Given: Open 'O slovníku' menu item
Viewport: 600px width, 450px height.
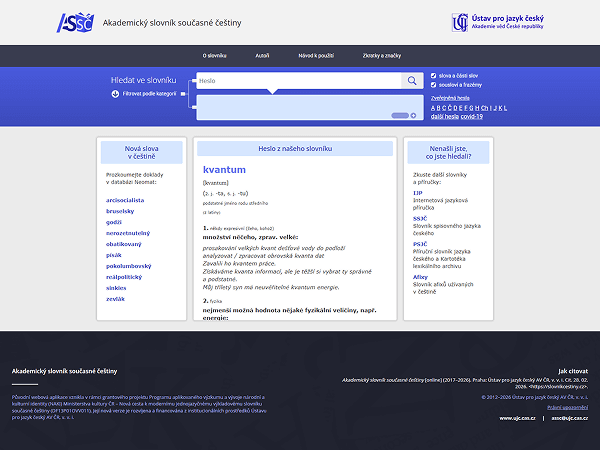Looking at the screenshot, I should pos(214,56).
